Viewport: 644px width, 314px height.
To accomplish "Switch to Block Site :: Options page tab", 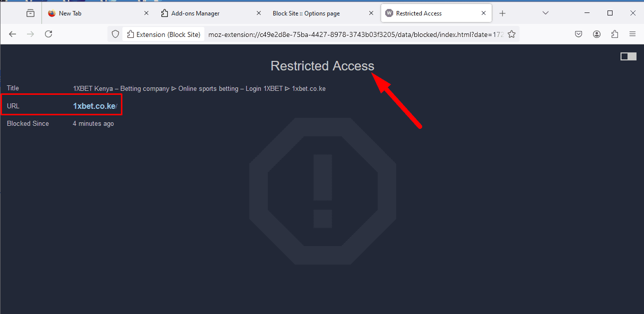I will click(324, 13).
